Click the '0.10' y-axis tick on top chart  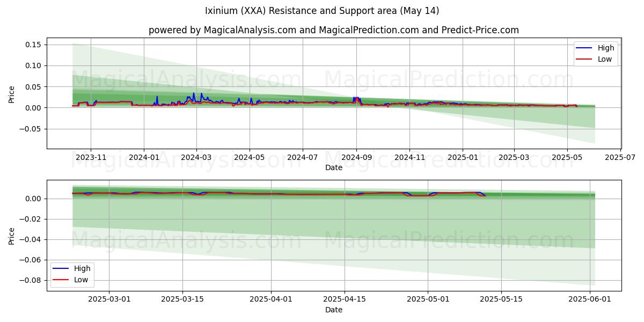click(34, 65)
